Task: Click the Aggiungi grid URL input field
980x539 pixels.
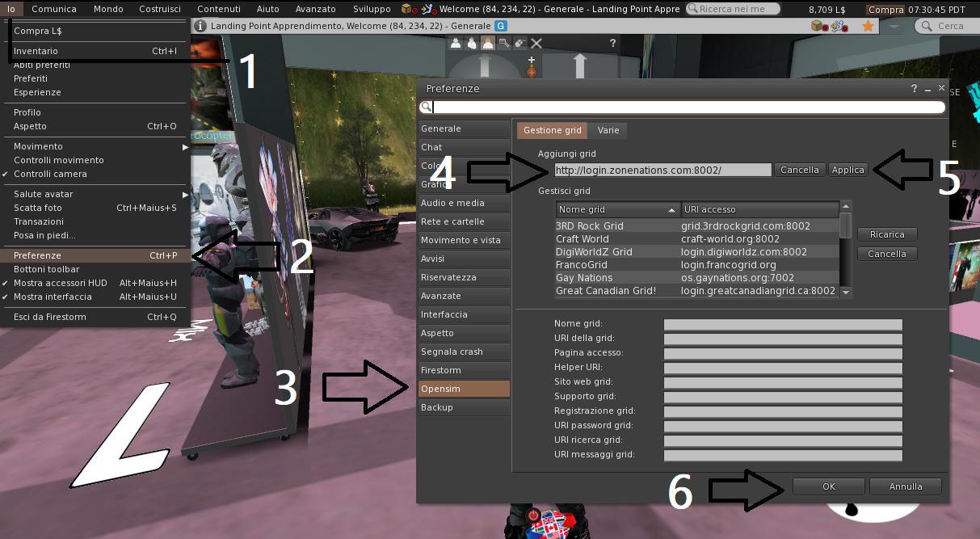Action: coord(662,170)
